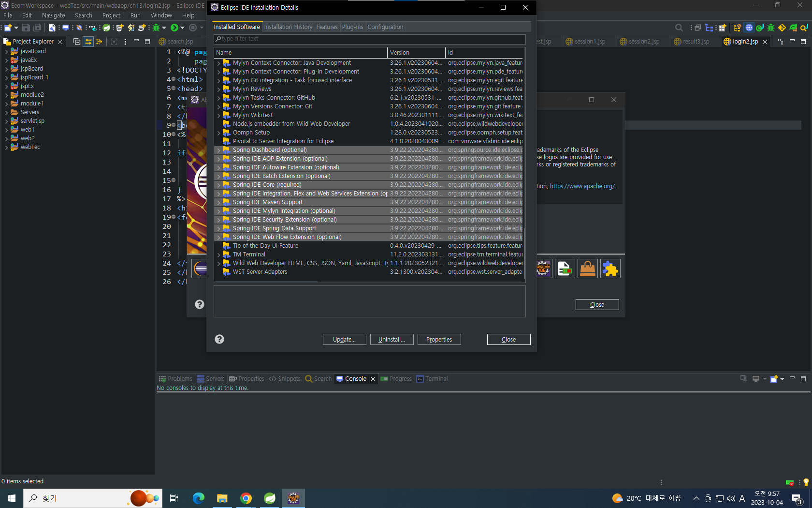The height and width of the screenshot is (508, 812).
Task: Click the Skip All Breakpoints icon
Action: coord(79,28)
